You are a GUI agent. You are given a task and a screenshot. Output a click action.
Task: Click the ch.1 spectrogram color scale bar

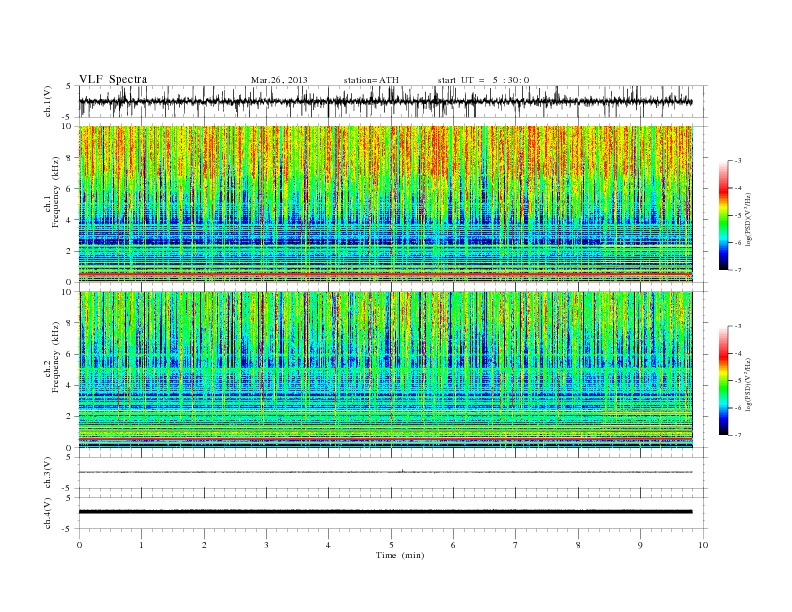724,215
